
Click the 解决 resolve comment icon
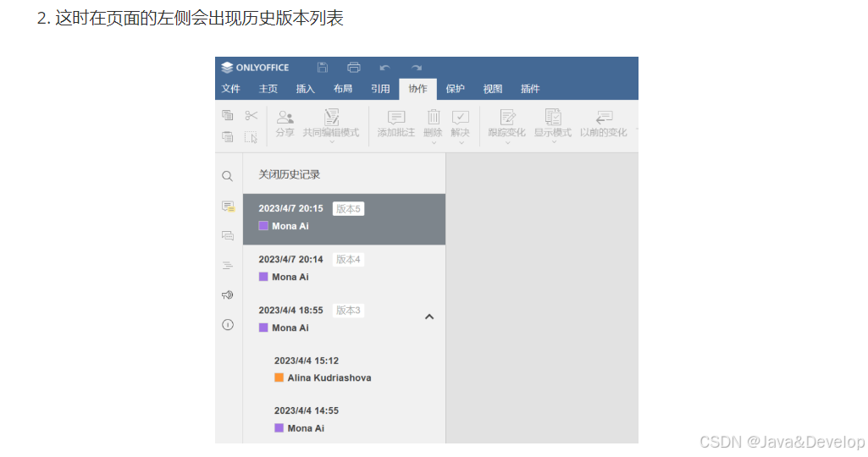[461, 118]
